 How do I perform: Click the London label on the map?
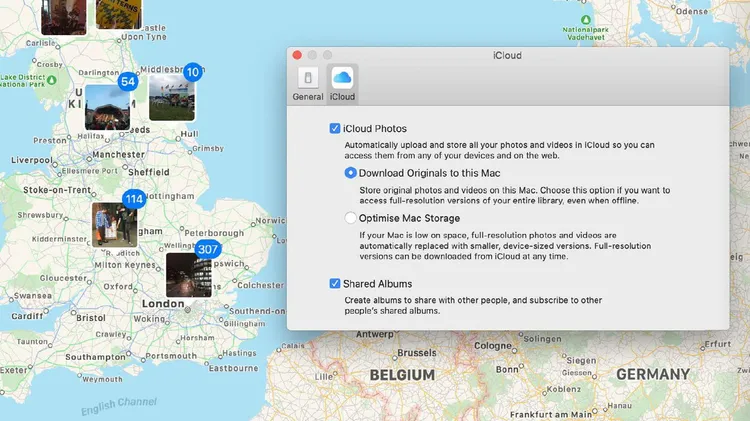pyautogui.click(x=163, y=304)
